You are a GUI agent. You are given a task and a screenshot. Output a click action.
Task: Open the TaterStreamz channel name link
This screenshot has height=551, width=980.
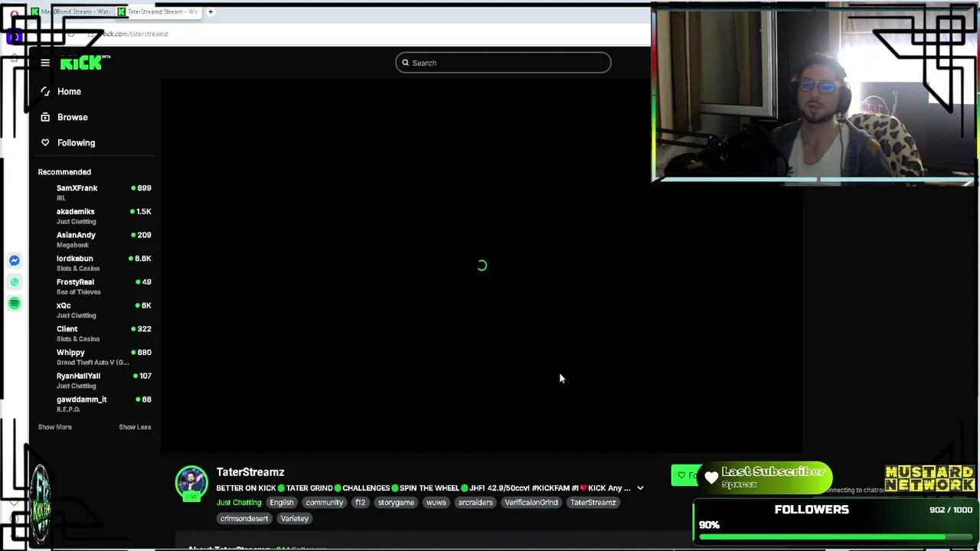point(250,472)
